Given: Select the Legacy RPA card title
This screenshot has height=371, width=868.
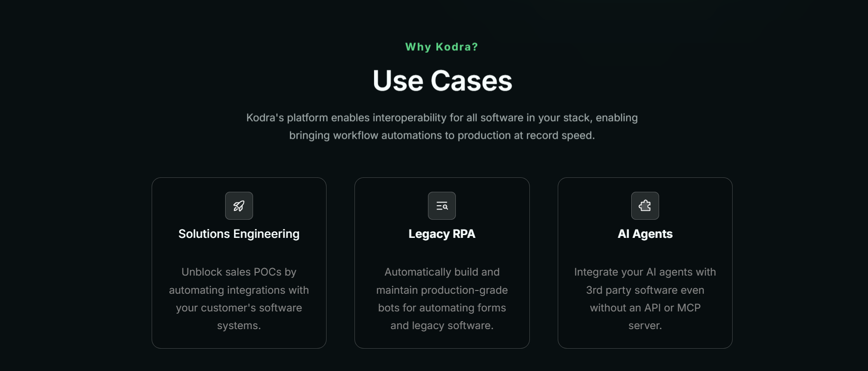Looking at the screenshot, I should 442,234.
